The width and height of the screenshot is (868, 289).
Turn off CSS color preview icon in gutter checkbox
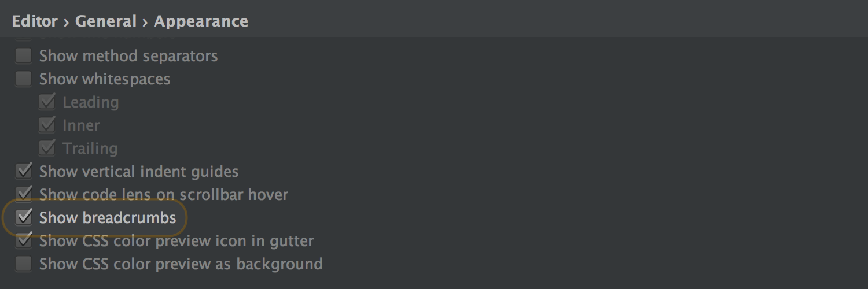coord(23,241)
